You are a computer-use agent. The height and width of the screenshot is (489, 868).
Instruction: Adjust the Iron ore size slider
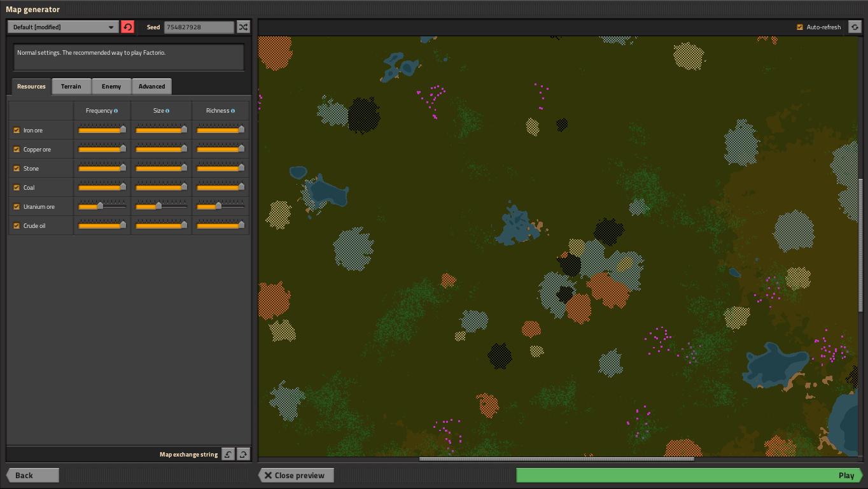coord(162,130)
